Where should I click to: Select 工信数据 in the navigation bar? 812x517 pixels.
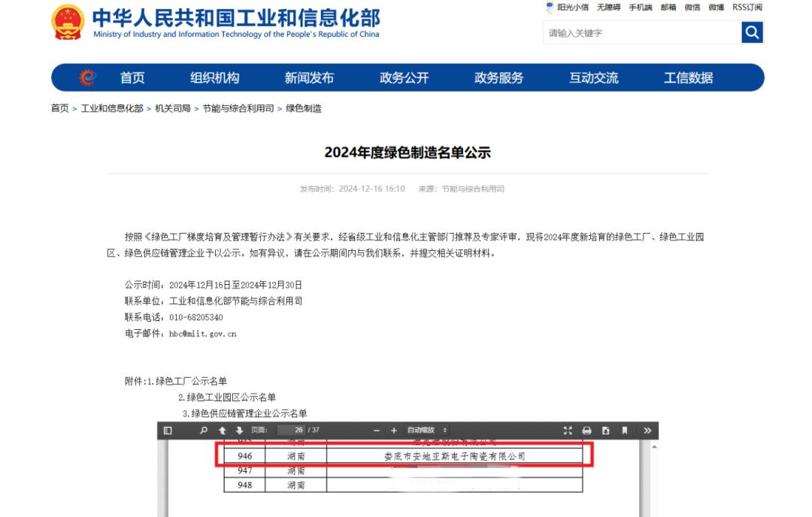[688, 78]
